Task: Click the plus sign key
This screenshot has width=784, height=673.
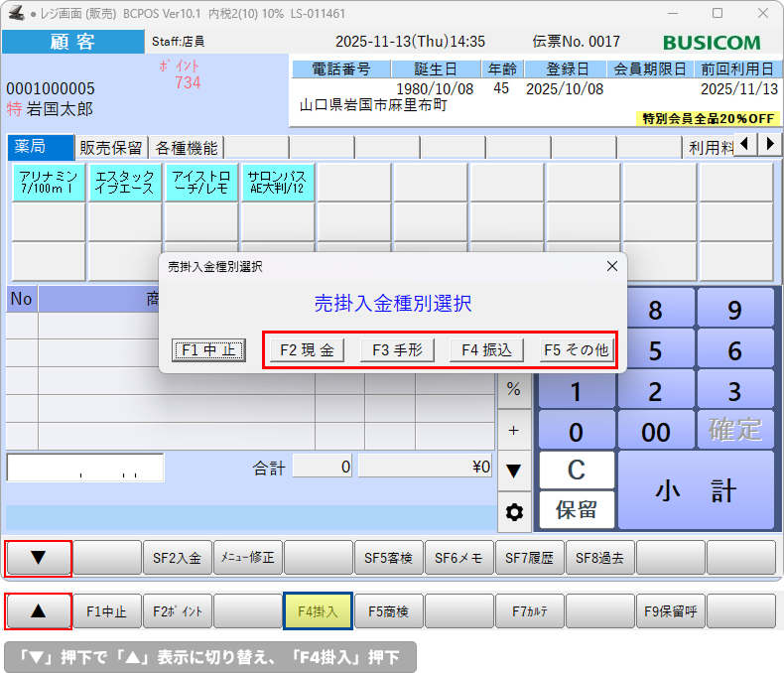Action: (x=513, y=431)
